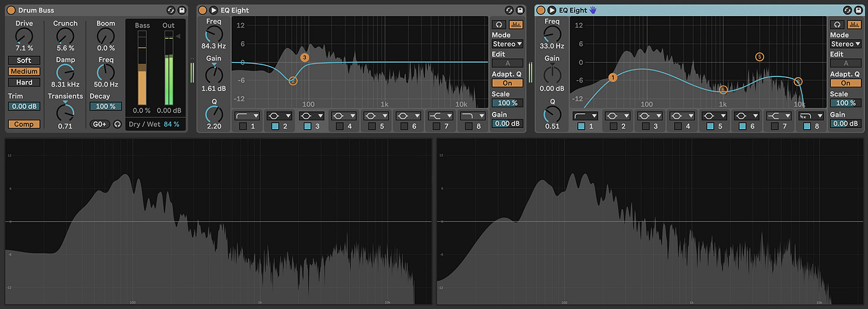
Task: Toggle the Comp button
Action: point(24,124)
